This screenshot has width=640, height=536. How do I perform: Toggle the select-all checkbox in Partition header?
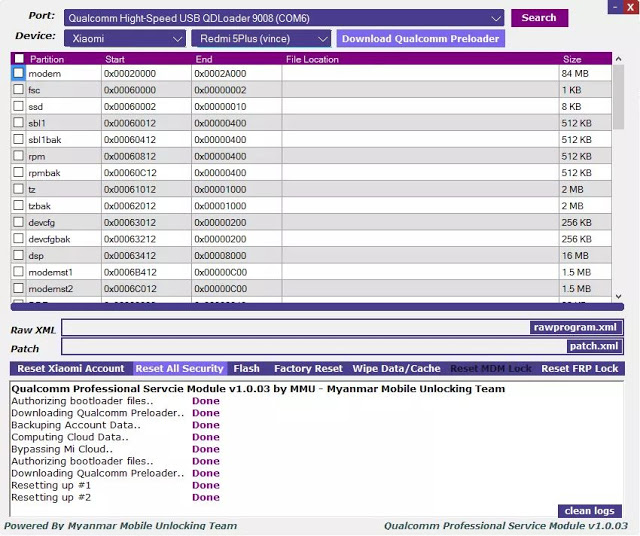coord(19,58)
